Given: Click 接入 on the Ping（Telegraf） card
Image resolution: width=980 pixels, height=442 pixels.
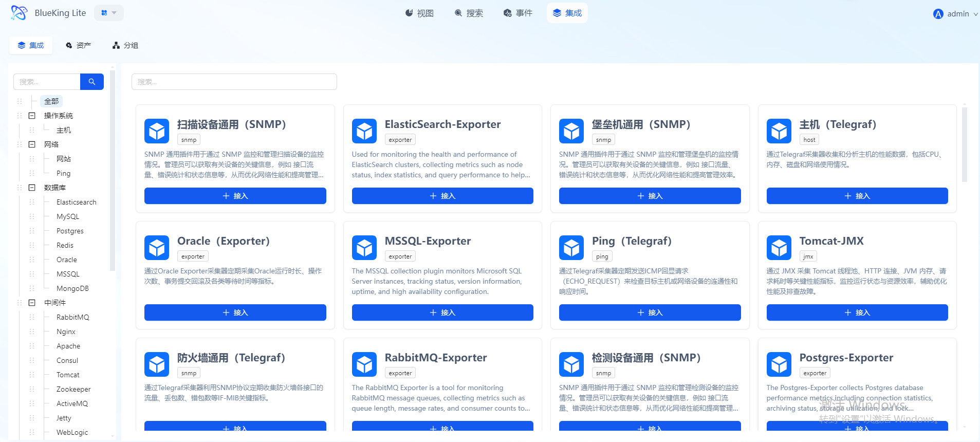Looking at the screenshot, I should pyautogui.click(x=650, y=312).
